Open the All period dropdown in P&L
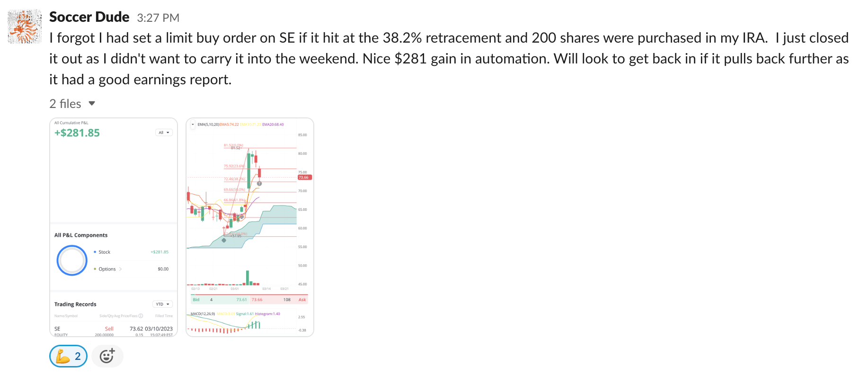This screenshot has width=868, height=376. tap(164, 133)
